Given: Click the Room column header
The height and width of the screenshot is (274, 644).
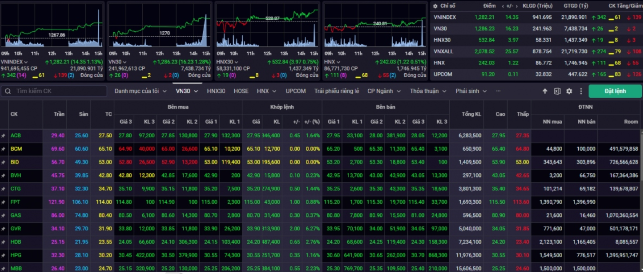Looking at the screenshot, I should (x=631, y=122).
